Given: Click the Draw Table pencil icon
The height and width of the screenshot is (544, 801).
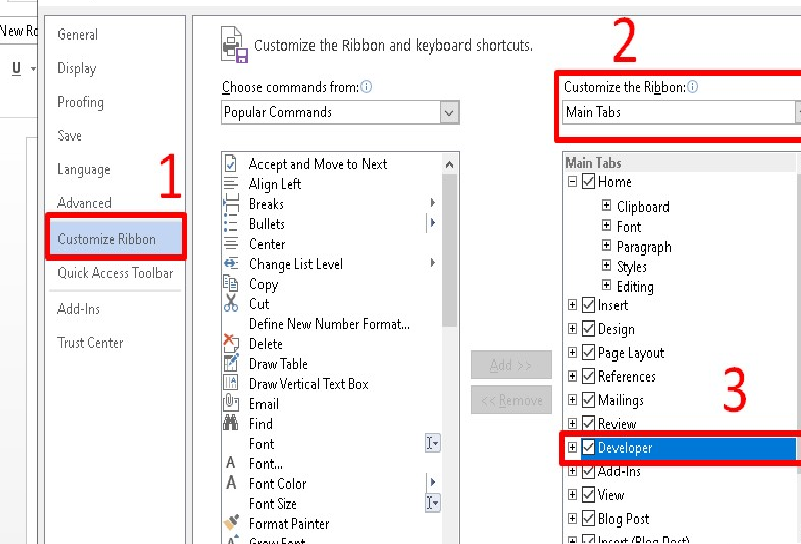Looking at the screenshot, I should [x=231, y=363].
